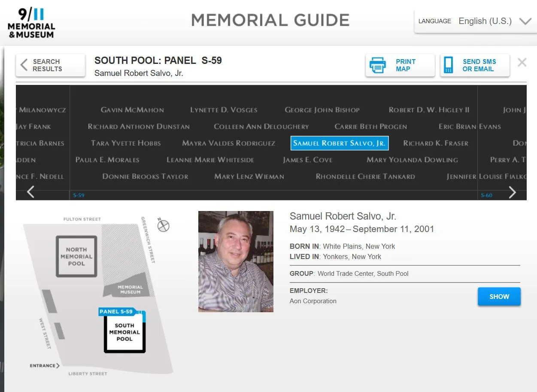Show the employer details with SHOW button
The height and width of the screenshot is (392, 537).
(x=499, y=296)
